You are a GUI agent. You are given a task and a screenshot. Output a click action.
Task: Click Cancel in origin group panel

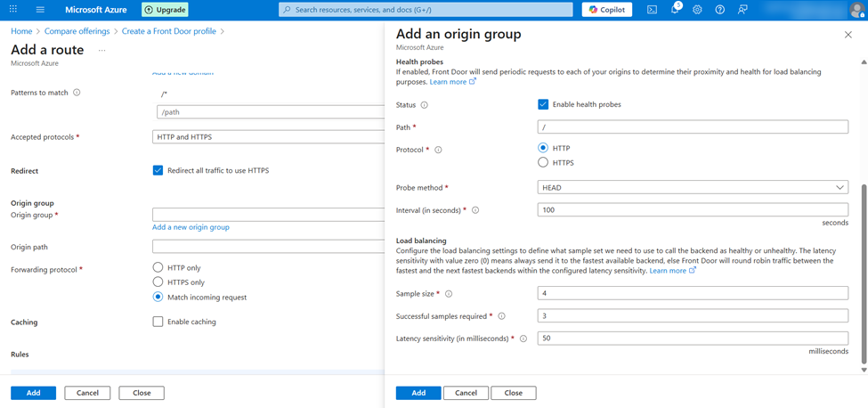466,393
